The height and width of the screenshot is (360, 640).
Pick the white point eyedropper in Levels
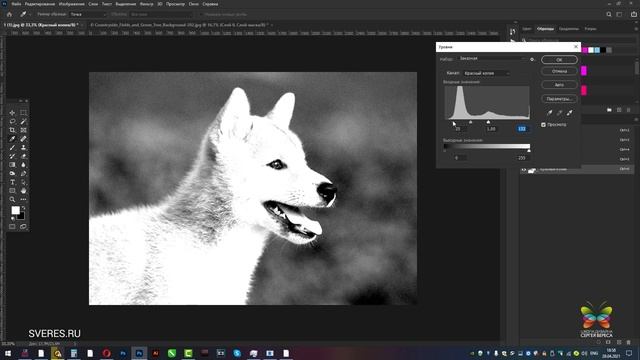pyautogui.click(x=569, y=113)
